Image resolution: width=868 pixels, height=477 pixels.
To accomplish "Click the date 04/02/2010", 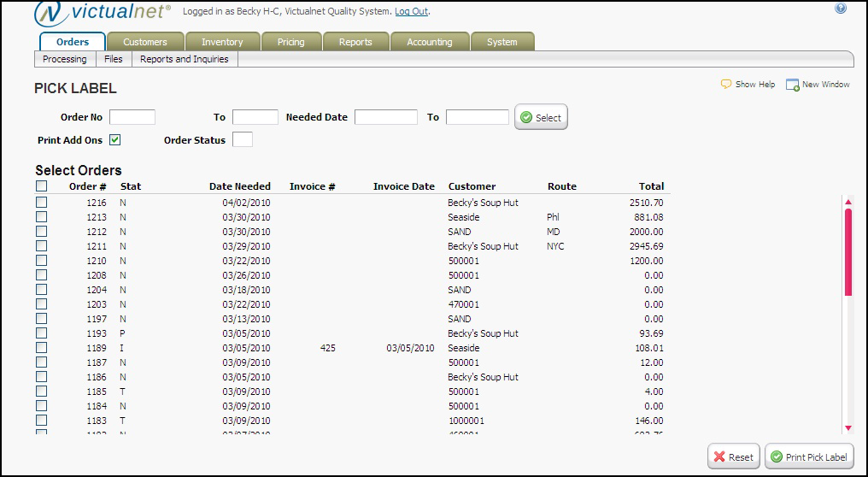I will 246,203.
